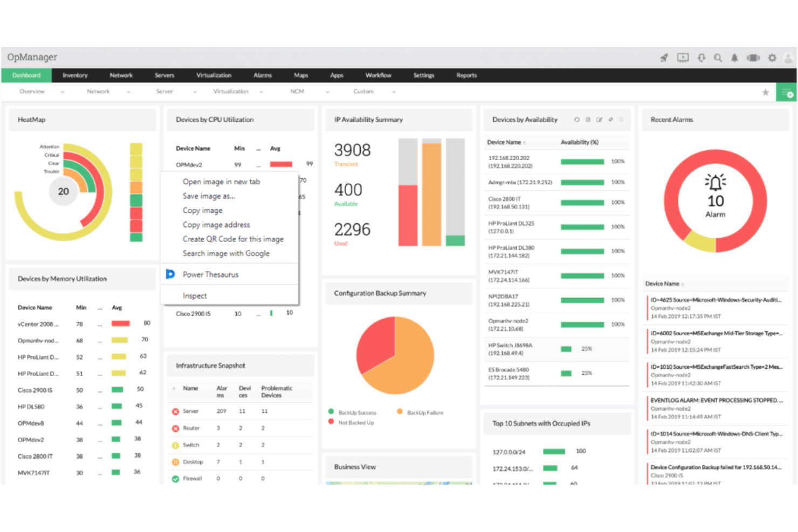Click the video tutorial icon in the header
The image size is (798, 532).
pyautogui.click(x=683, y=58)
